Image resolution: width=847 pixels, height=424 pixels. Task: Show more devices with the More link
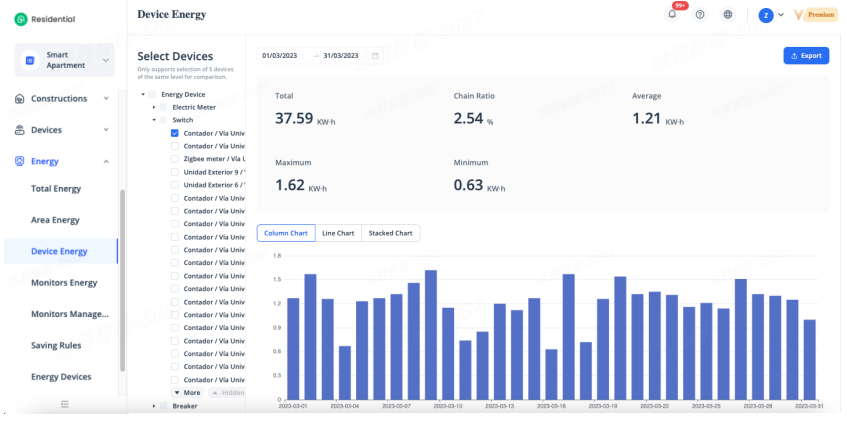coord(187,393)
